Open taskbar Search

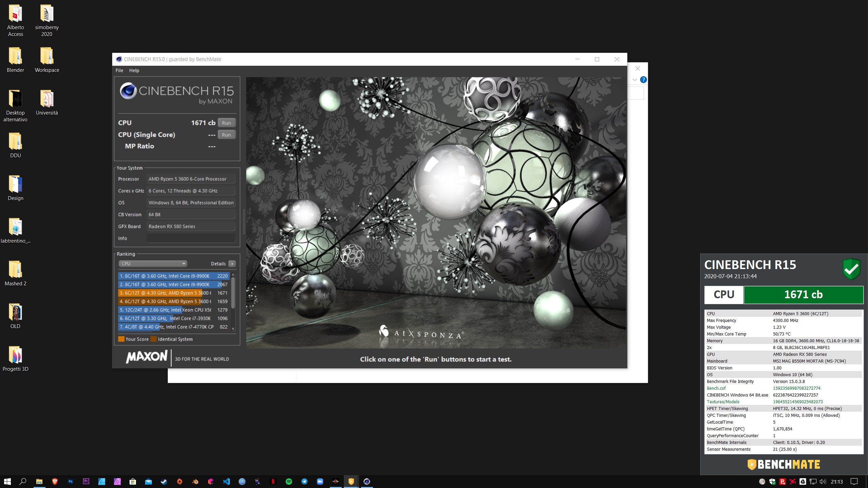(23, 481)
